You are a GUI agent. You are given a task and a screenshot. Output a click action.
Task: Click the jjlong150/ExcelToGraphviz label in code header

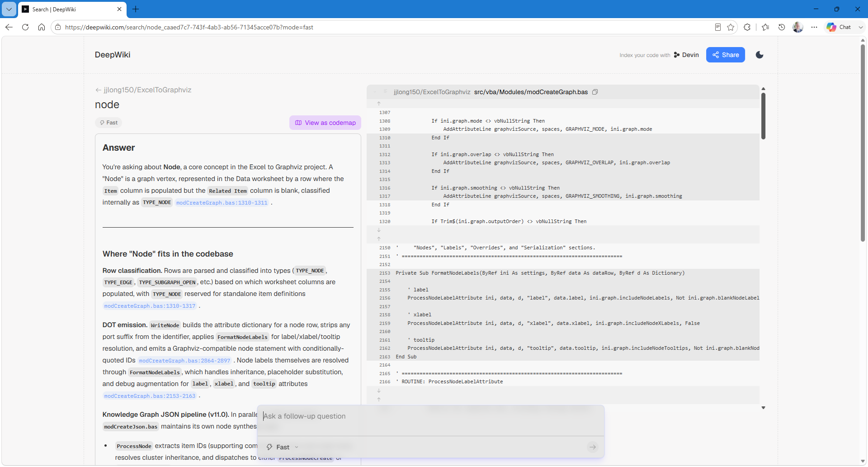pyautogui.click(x=432, y=92)
